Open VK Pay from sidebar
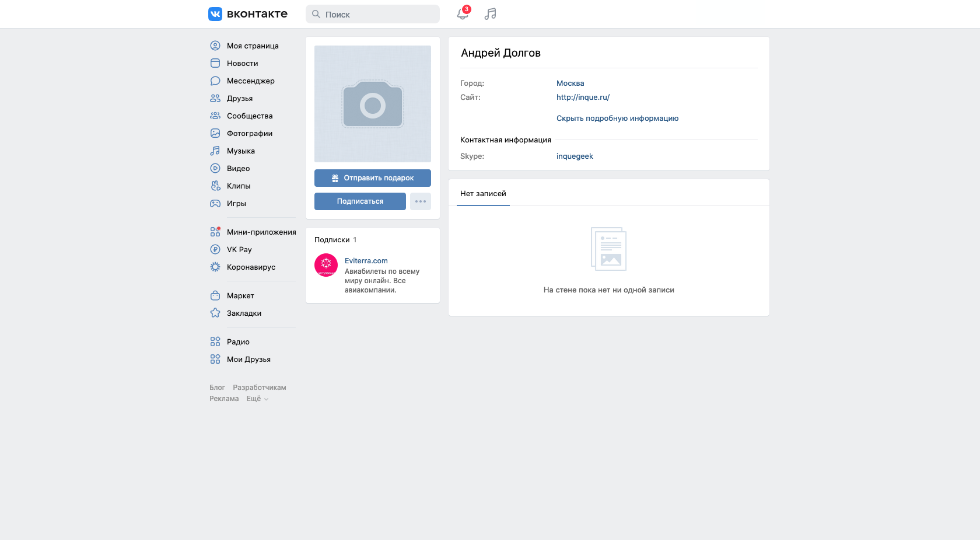980x540 pixels. (x=239, y=250)
